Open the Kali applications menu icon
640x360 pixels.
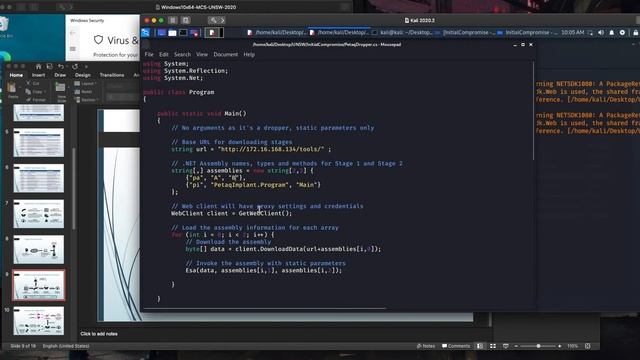(145, 33)
